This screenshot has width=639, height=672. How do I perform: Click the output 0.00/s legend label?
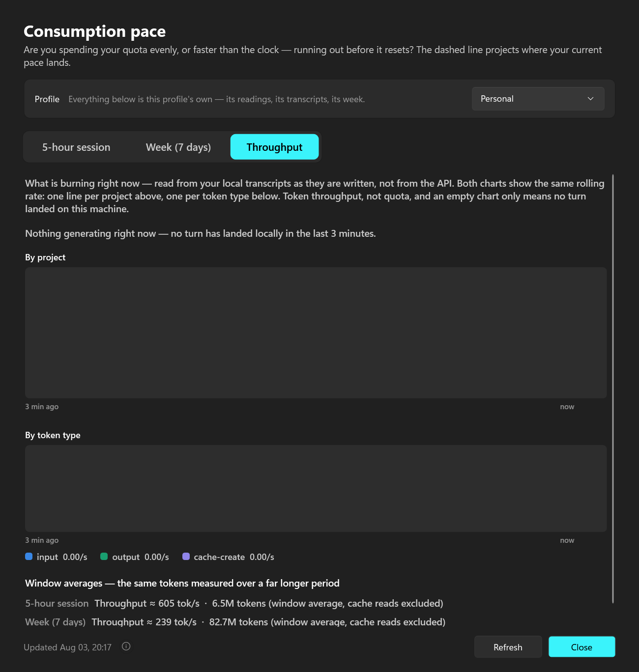coord(141,557)
